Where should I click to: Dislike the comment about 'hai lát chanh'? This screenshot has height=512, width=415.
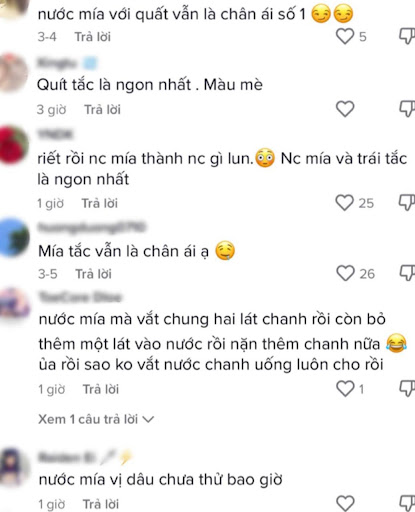tap(407, 389)
